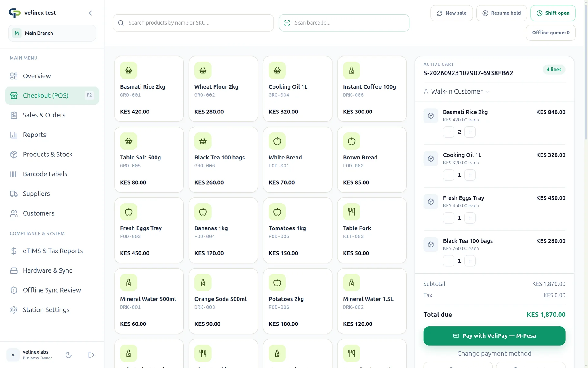Open Hardware & Sync menu item
Screen dimensions: 588x368
52,270
